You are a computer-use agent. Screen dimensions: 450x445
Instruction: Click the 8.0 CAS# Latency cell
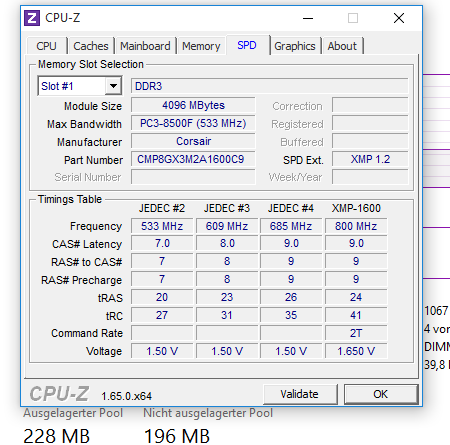coord(227,243)
